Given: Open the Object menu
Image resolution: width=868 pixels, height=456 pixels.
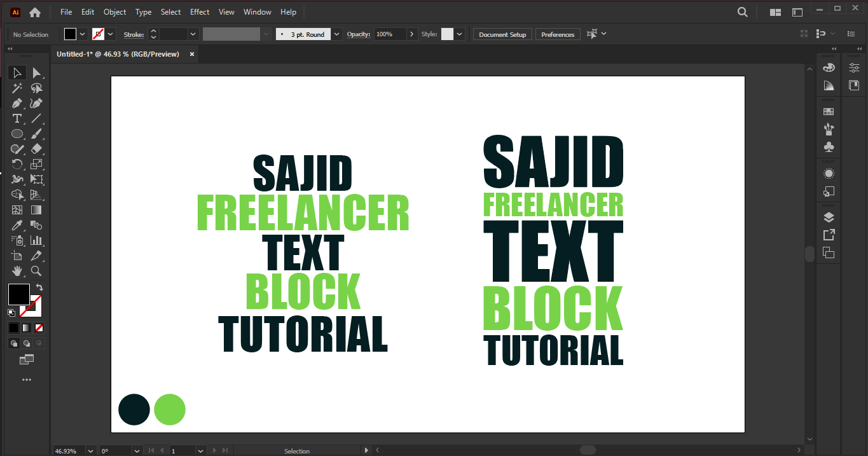Looking at the screenshot, I should 115,12.
